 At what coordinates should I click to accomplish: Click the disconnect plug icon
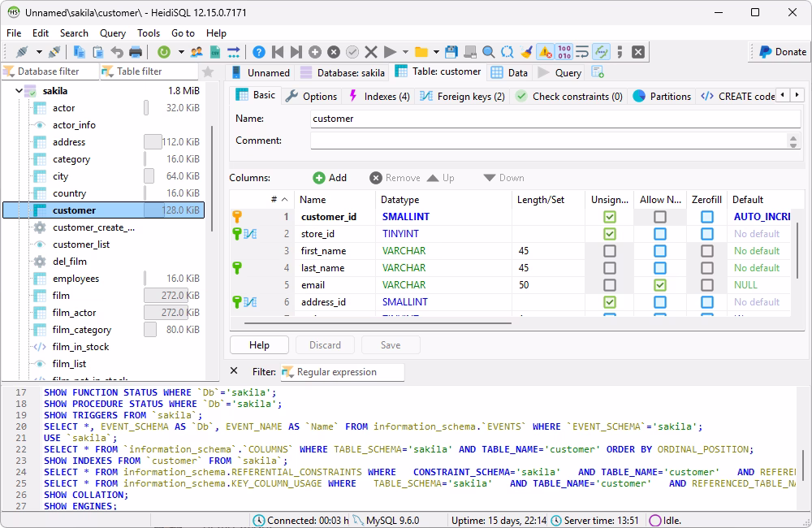click(54, 52)
